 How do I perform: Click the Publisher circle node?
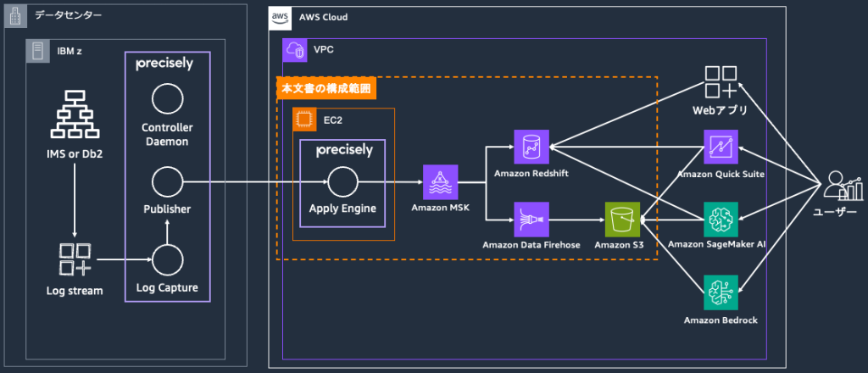167,182
